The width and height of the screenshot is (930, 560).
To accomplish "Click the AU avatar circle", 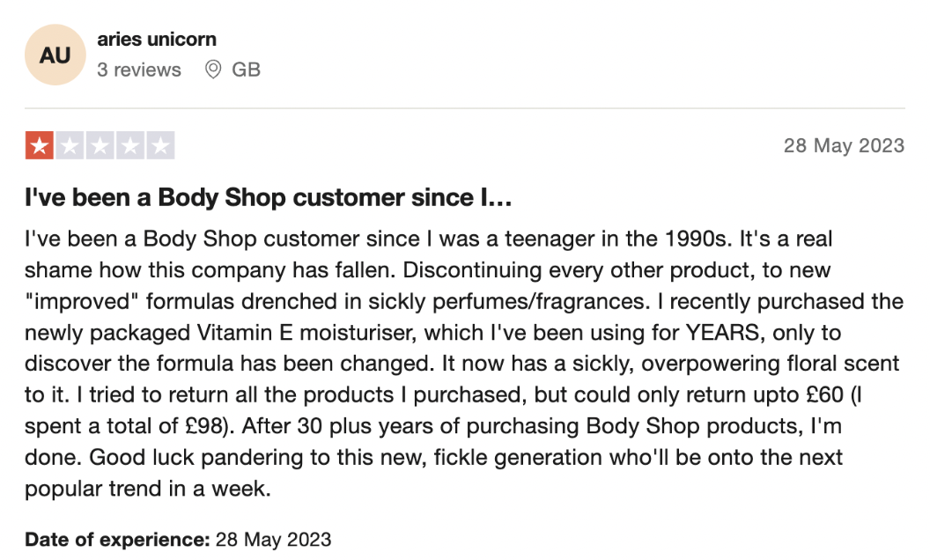I will (55, 55).
